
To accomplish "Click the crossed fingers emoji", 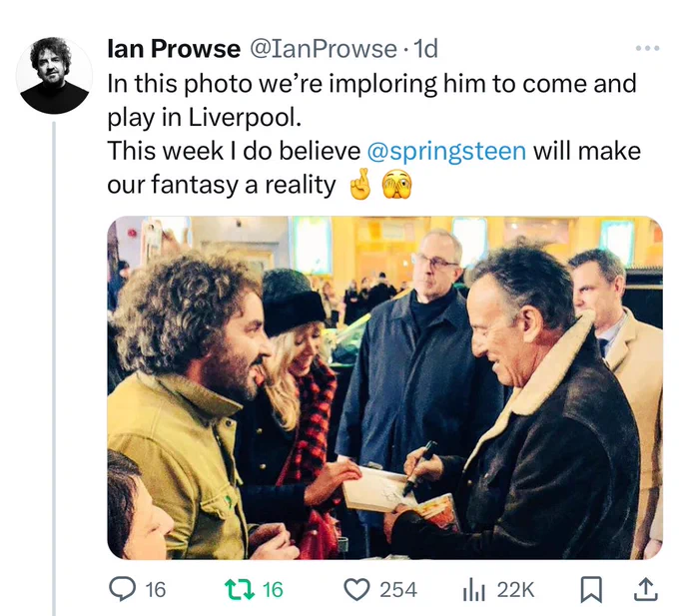I will [359, 184].
